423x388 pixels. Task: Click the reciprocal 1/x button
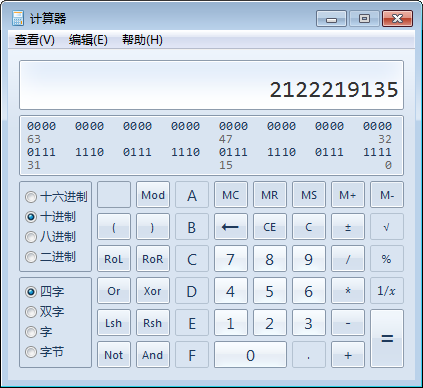[x=387, y=291]
